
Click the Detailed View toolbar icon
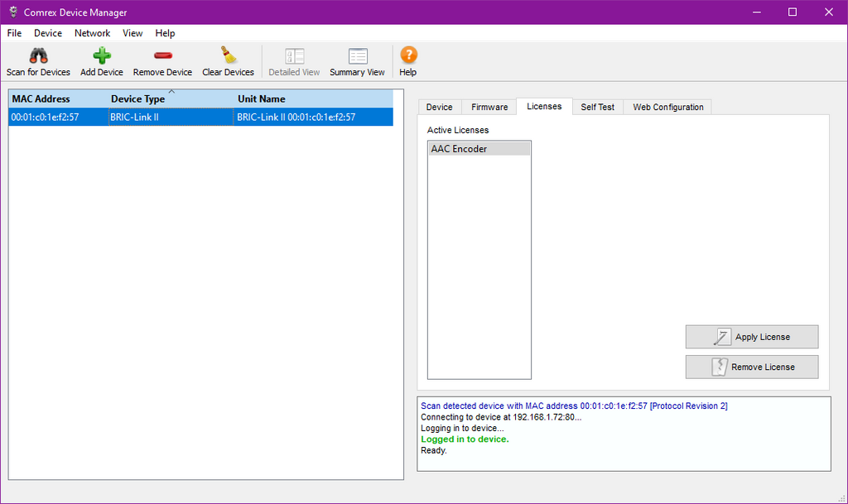294,56
